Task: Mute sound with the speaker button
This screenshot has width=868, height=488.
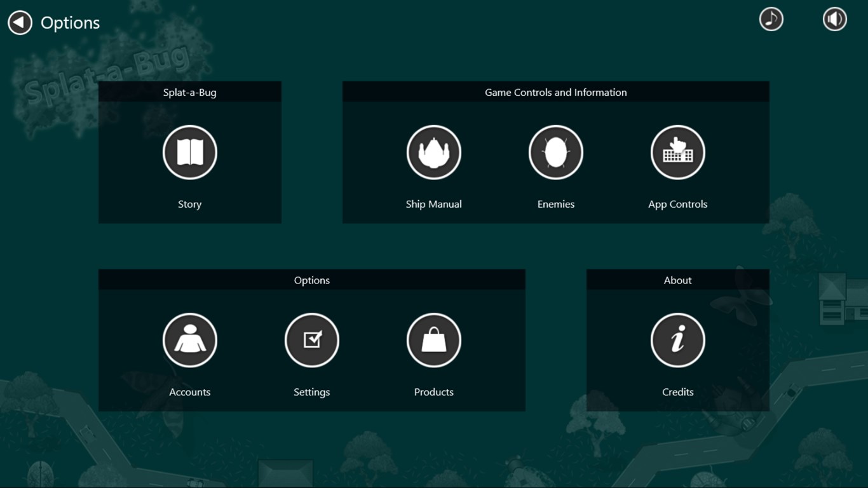Action: (834, 20)
